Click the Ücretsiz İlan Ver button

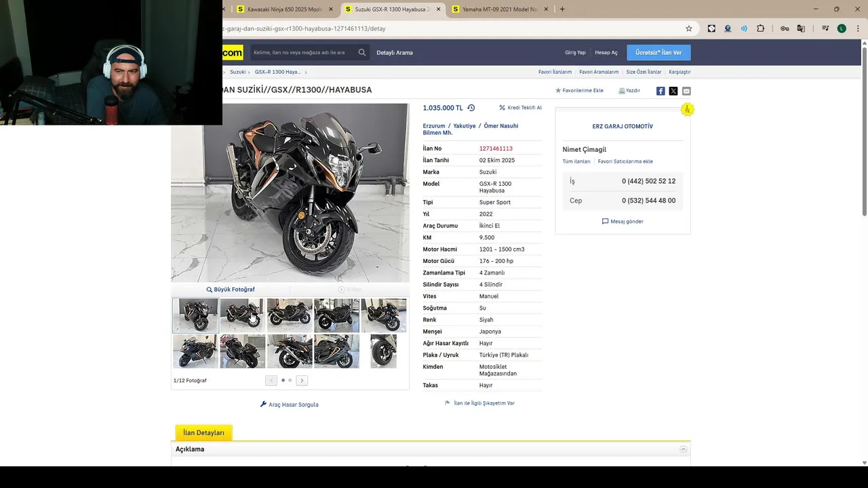point(658,52)
